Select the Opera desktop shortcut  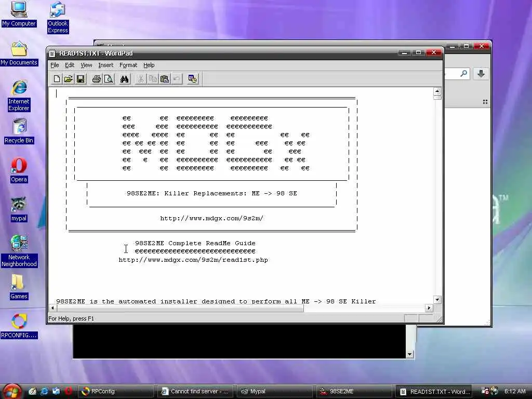pos(19,170)
